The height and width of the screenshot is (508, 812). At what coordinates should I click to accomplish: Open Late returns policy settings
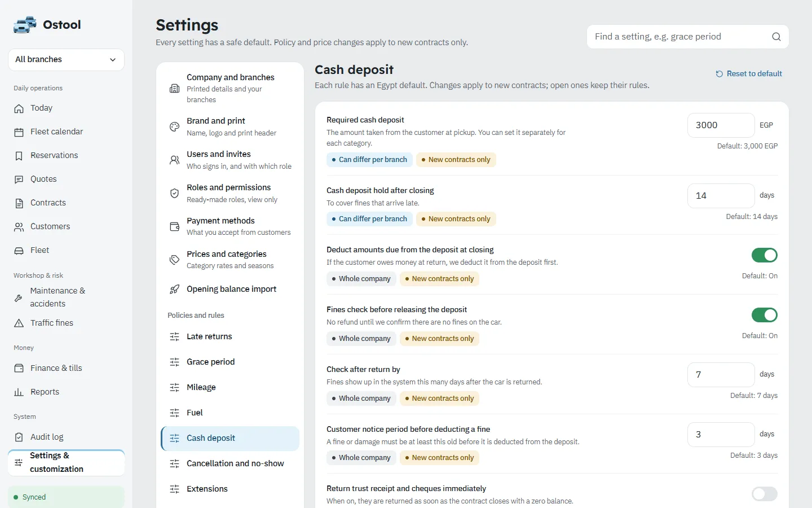tap(230, 337)
